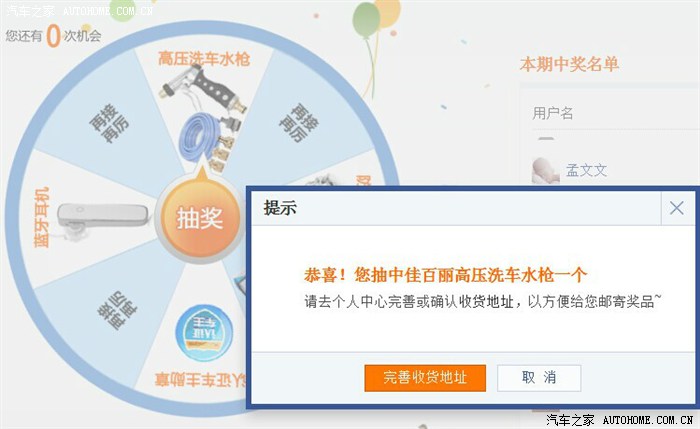Viewport: 700px width, 429px height.
Task: Click the round blue badge prize icon
Action: click(x=204, y=333)
